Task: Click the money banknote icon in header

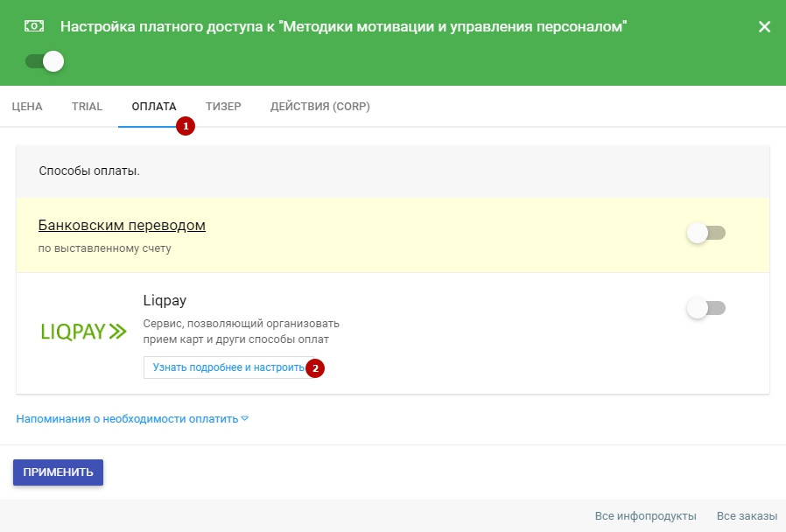Action: [x=35, y=26]
